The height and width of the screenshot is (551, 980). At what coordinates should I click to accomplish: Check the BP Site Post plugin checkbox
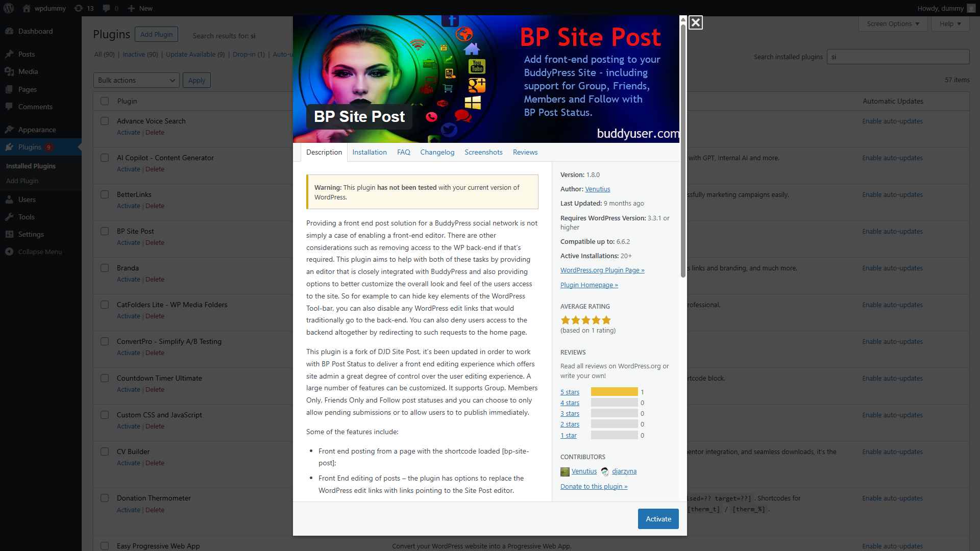click(x=105, y=231)
